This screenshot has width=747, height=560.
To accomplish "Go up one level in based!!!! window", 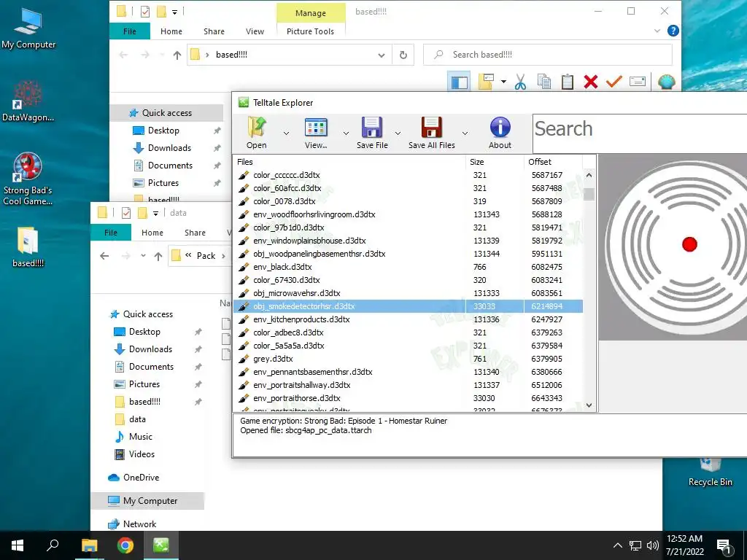I will click(x=177, y=55).
